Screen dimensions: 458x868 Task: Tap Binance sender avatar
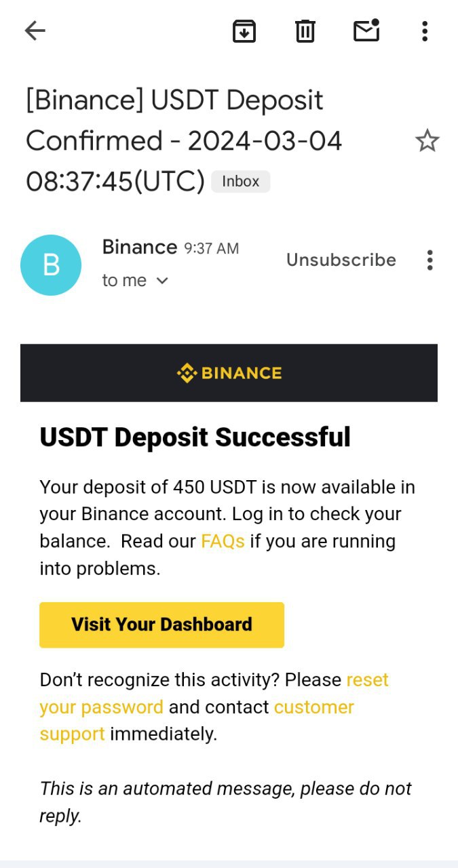(51, 265)
